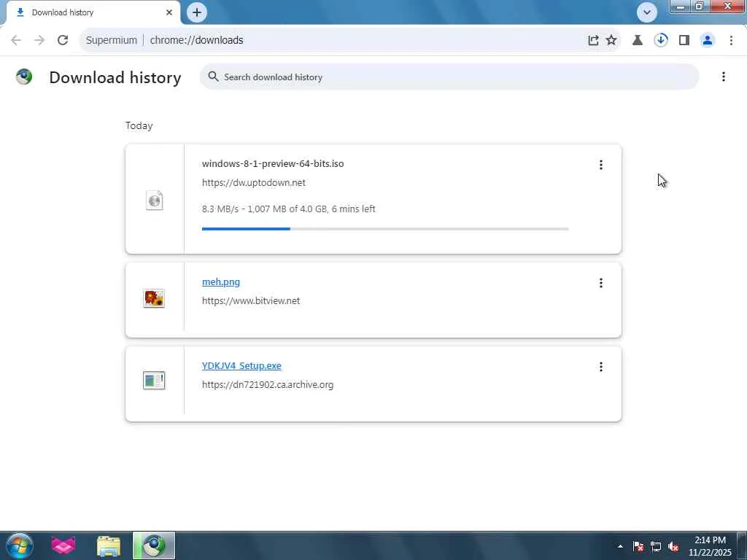Search download history field
Viewport: 747px width, 560px height.
449,77
